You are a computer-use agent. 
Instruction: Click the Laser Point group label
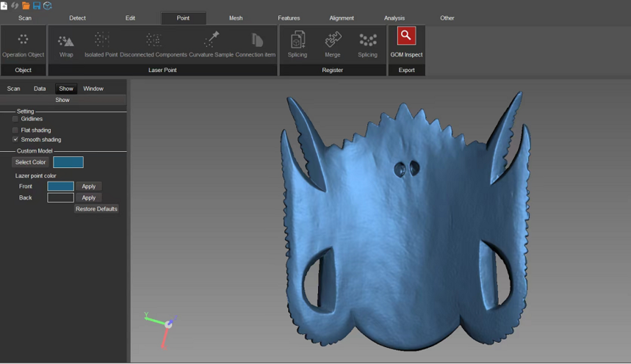point(162,70)
